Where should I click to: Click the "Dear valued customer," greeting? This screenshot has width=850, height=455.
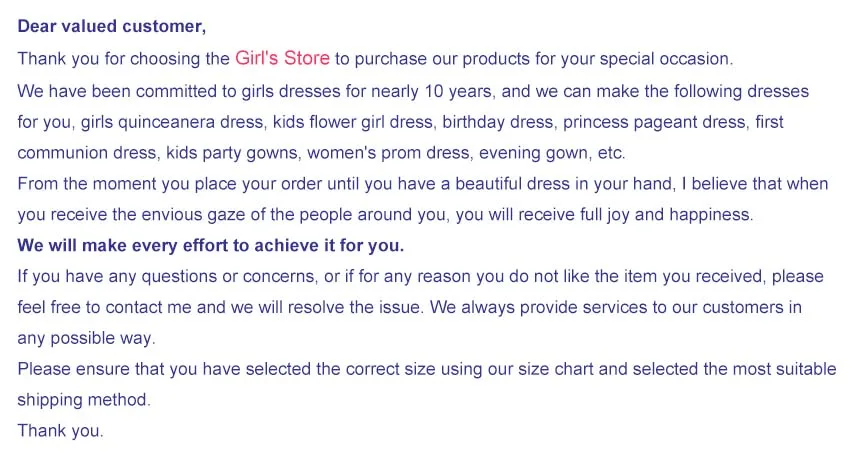pyautogui.click(x=111, y=25)
